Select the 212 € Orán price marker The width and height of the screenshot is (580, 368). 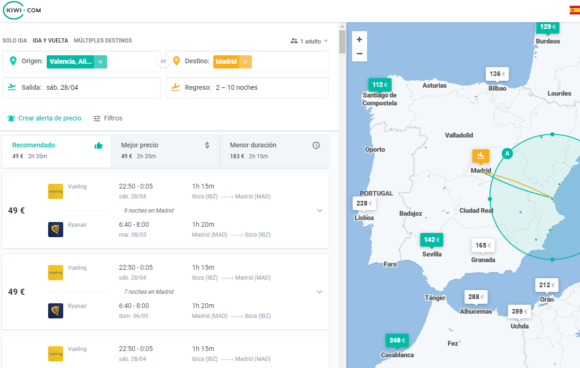tap(547, 285)
